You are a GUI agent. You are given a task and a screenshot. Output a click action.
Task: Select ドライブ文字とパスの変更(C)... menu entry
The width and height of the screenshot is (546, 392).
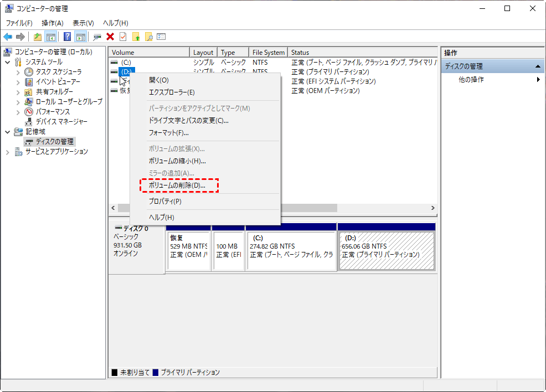click(205, 121)
